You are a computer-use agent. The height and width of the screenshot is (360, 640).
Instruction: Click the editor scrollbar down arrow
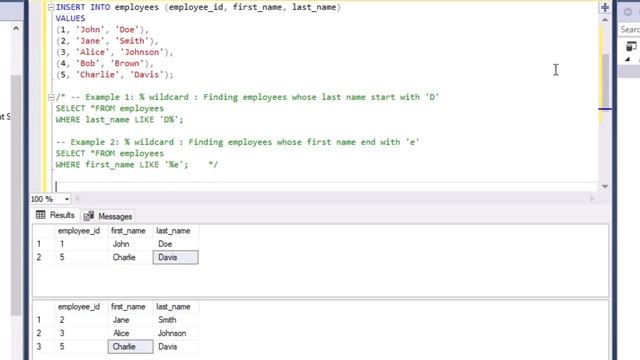605,187
